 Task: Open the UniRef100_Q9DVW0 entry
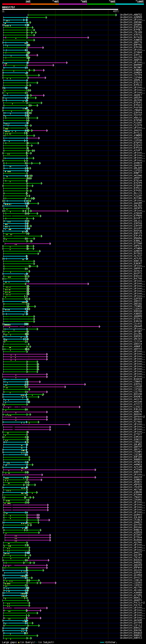click(x=131, y=22)
